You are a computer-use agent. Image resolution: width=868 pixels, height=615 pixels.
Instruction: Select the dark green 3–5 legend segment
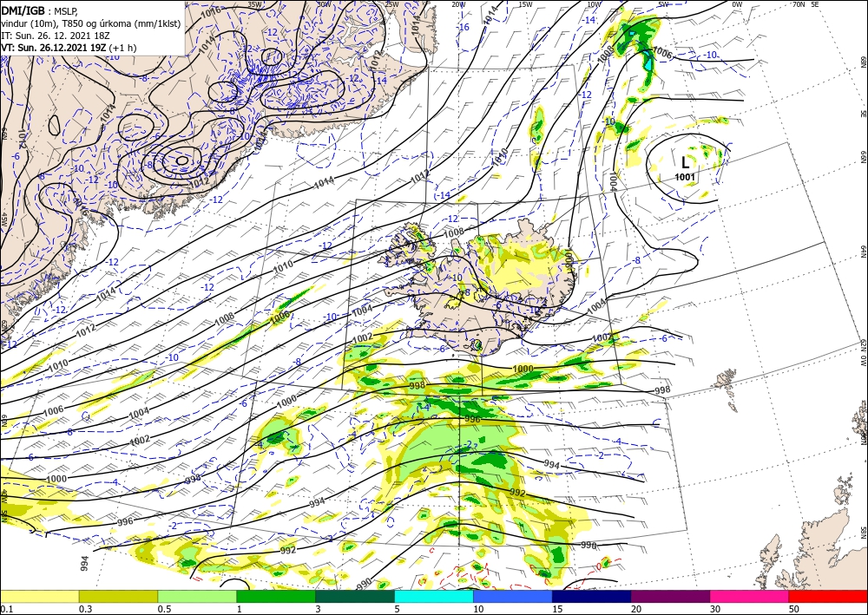click(x=355, y=596)
